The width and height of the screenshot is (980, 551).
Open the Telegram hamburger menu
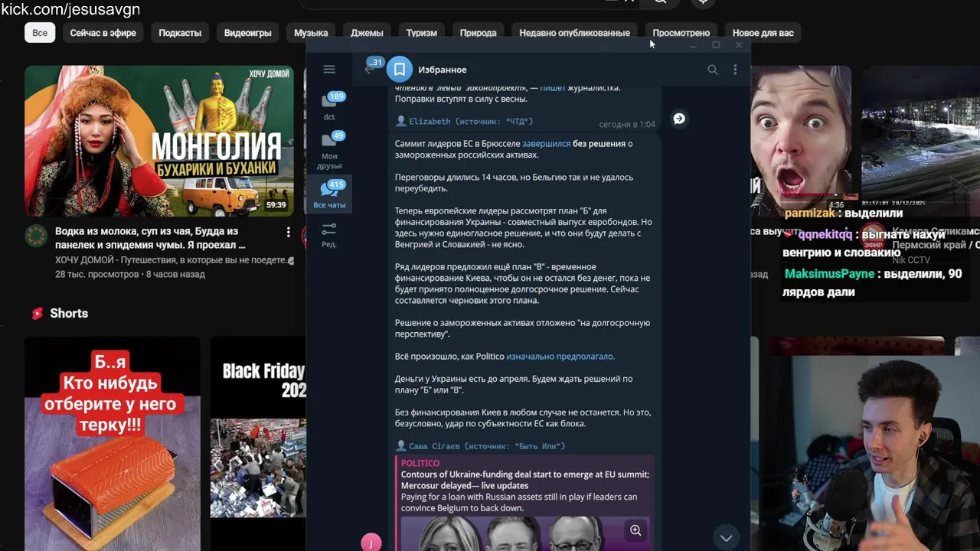point(329,70)
